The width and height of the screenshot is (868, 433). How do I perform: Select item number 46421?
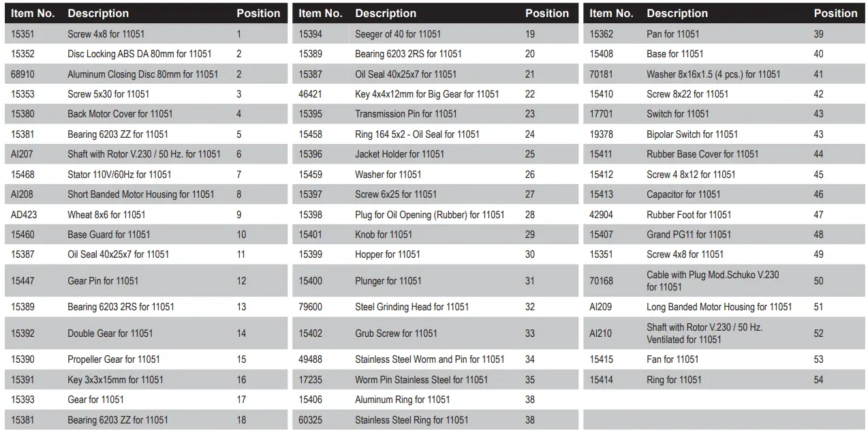click(x=310, y=94)
